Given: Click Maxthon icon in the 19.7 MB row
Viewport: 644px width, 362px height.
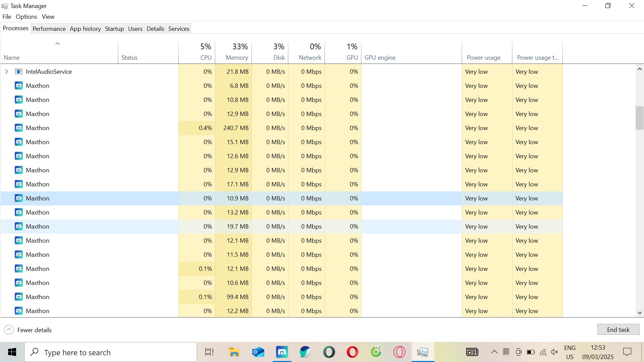Looking at the screenshot, I should [19, 226].
